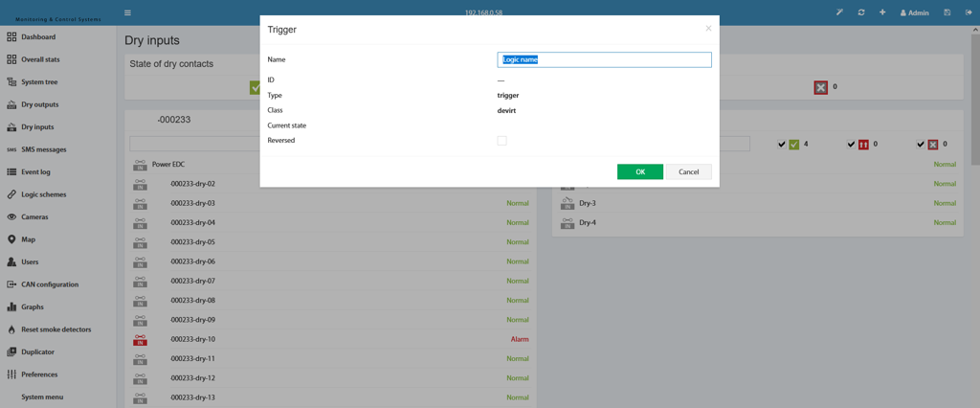Uncheck the red alarm-state filter checkbox
The height and width of the screenshot is (408, 980).
(x=851, y=145)
